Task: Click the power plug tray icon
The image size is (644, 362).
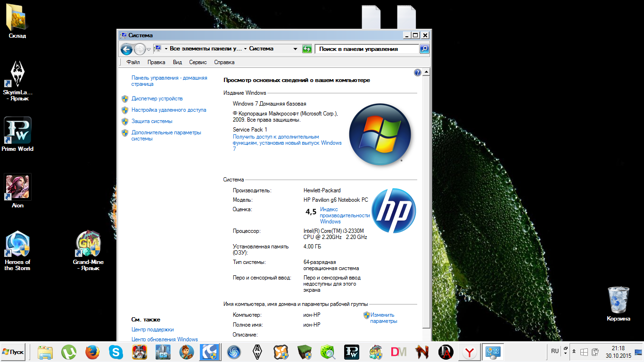Action: pos(595,352)
